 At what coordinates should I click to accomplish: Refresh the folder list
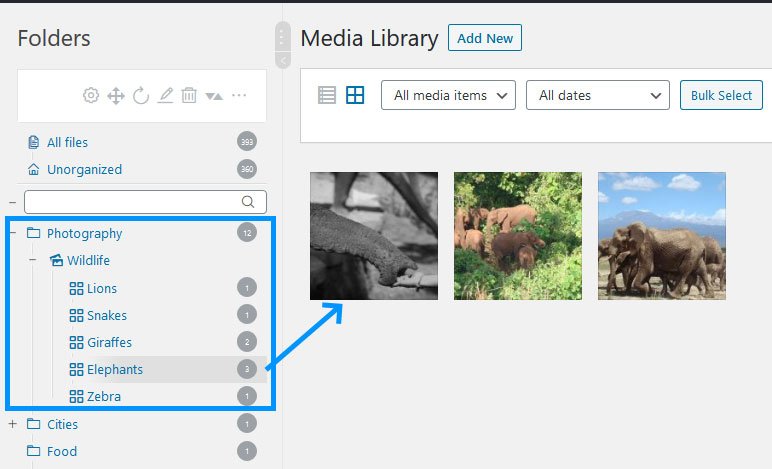(x=141, y=96)
